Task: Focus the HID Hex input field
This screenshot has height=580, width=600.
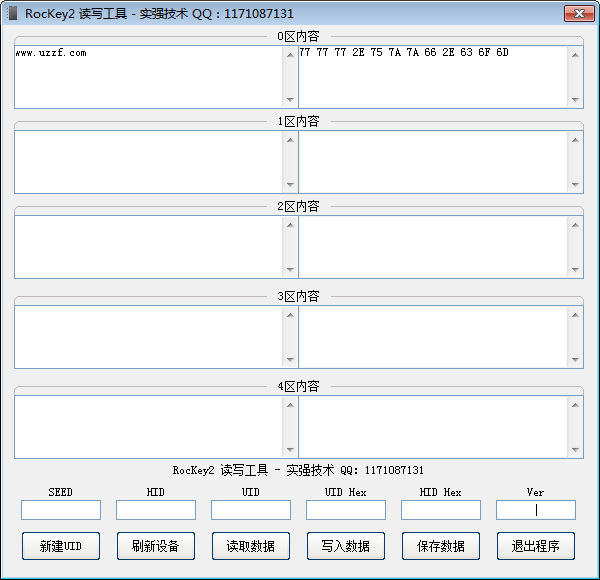Action: [441, 510]
